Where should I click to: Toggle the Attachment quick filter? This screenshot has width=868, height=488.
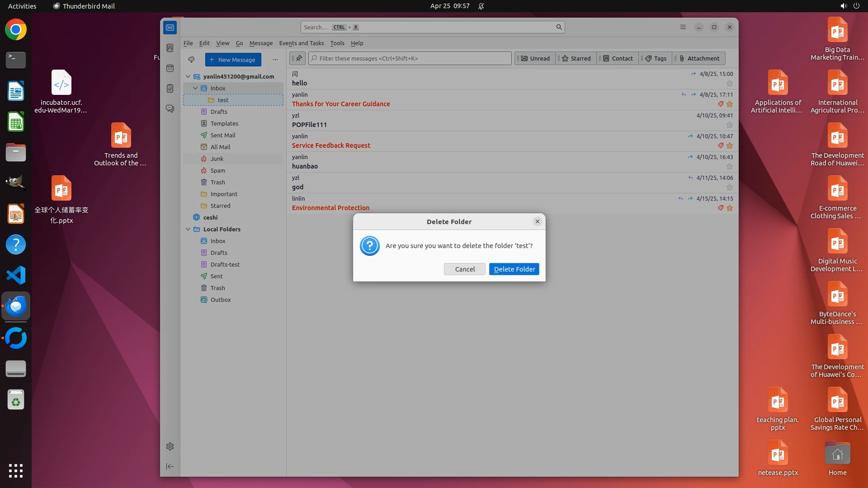[x=699, y=58]
